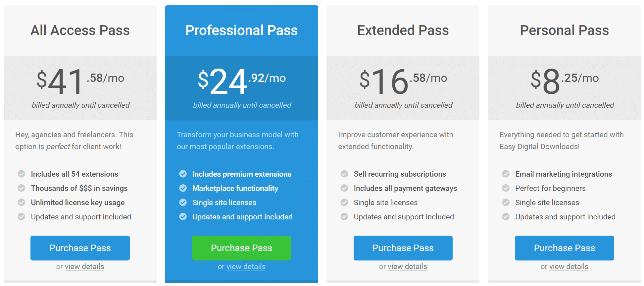Click the checkmark beside Thousands of $$$ in savings

click(22, 188)
